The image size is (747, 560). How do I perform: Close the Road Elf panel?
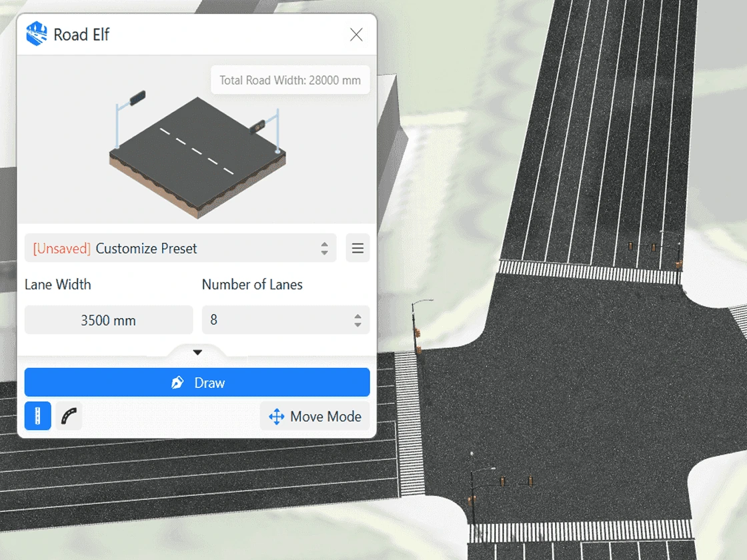(356, 35)
